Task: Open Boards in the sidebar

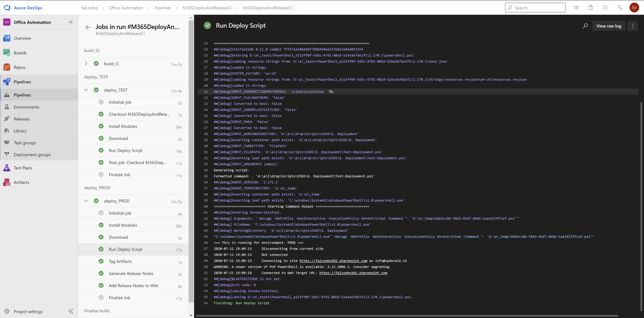Action: click(x=39, y=53)
